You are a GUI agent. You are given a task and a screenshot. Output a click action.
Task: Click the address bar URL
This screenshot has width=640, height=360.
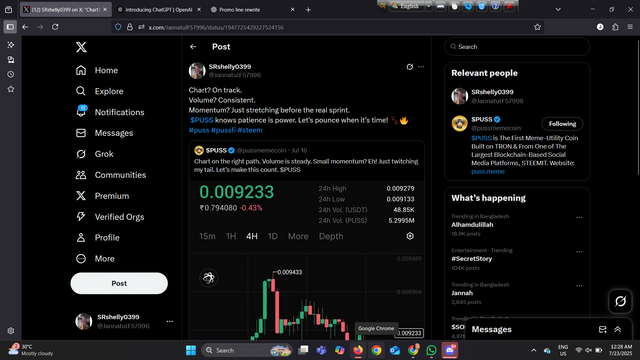pyautogui.click(x=216, y=27)
